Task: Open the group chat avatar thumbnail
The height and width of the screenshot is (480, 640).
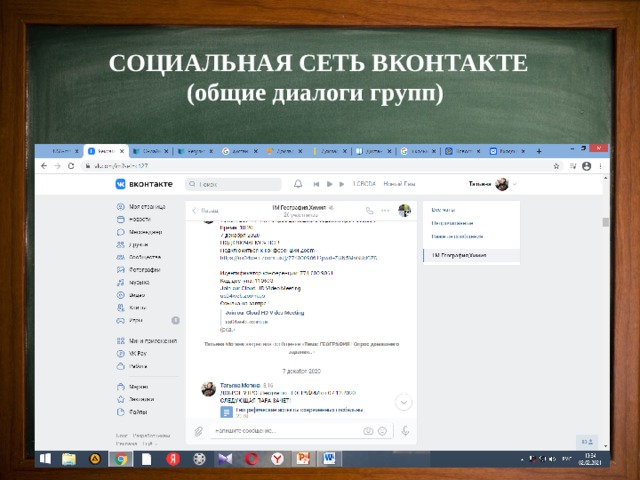Action: coord(404,211)
